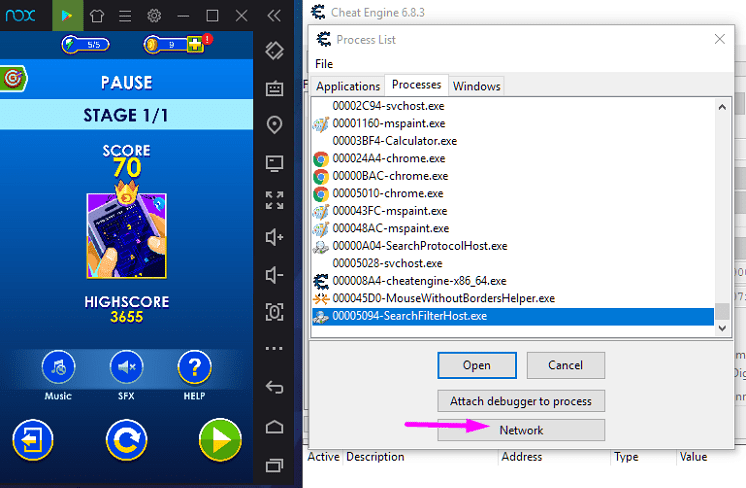
Task: Click Cancel button in Process List
Action: [566, 365]
